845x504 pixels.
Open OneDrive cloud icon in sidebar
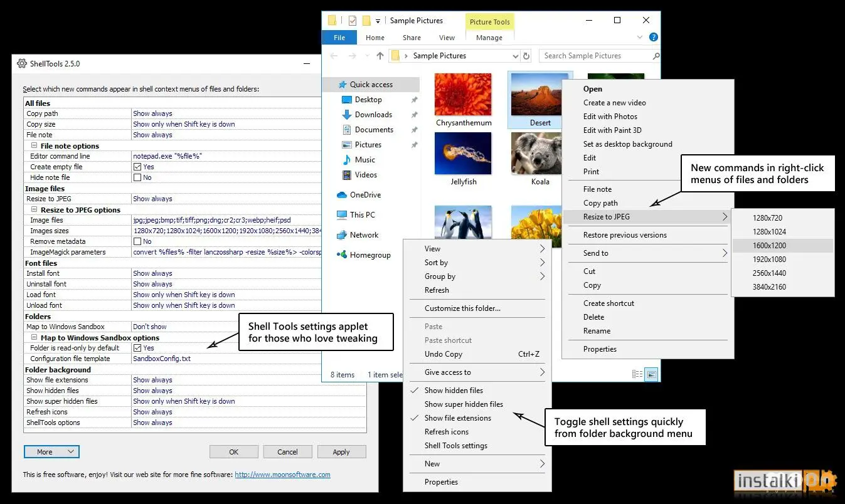click(x=342, y=195)
